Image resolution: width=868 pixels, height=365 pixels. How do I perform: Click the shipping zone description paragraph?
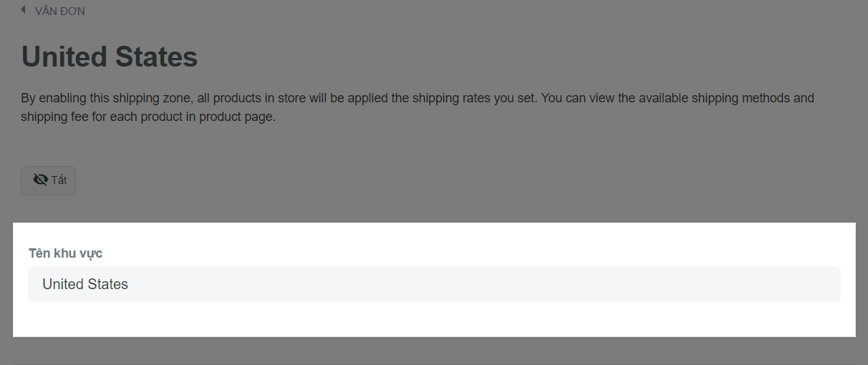point(418,107)
